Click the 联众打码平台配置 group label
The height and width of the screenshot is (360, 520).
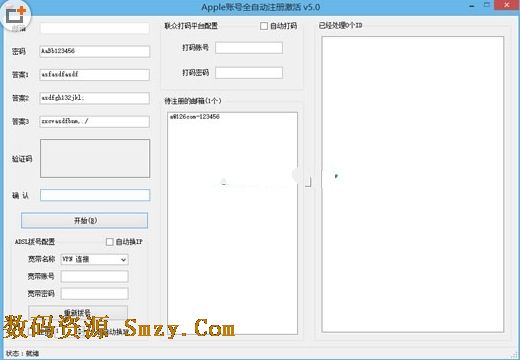pyautogui.click(x=191, y=26)
